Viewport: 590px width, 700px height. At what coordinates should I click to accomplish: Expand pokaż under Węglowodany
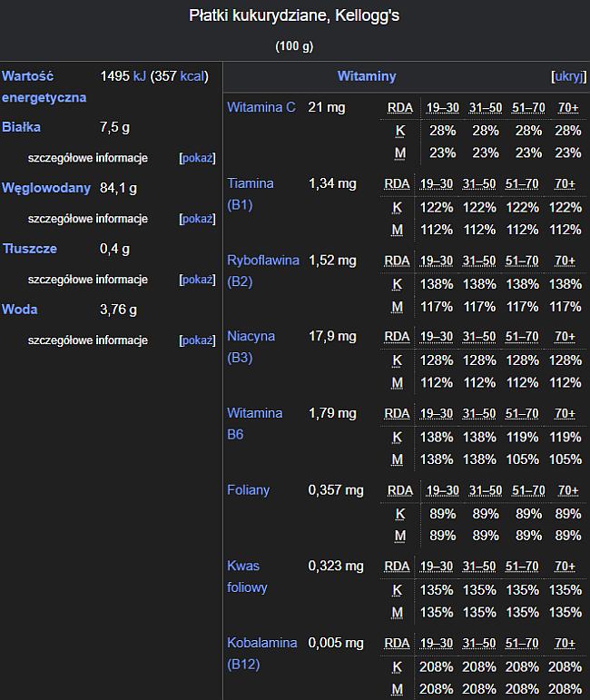point(197,219)
